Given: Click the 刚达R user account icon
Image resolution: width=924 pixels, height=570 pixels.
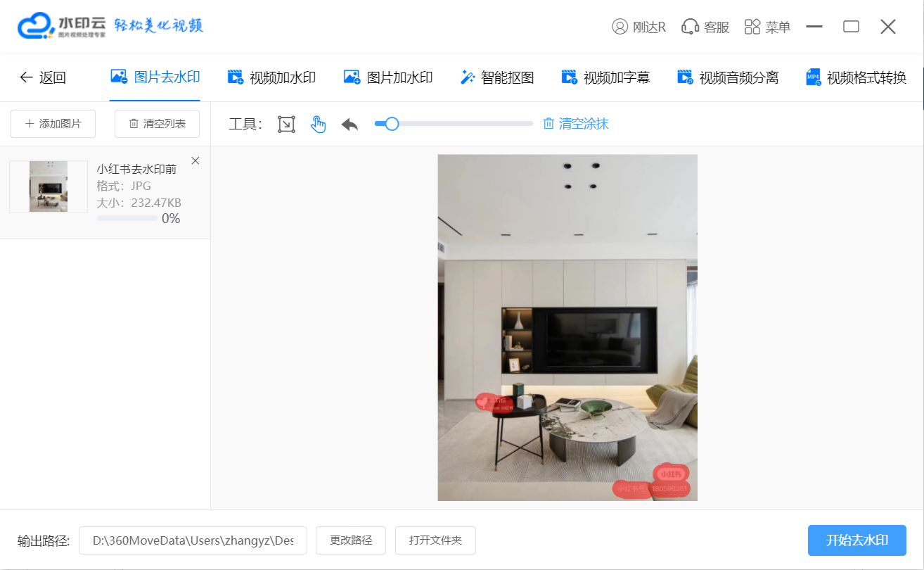Looking at the screenshot, I should point(620,27).
